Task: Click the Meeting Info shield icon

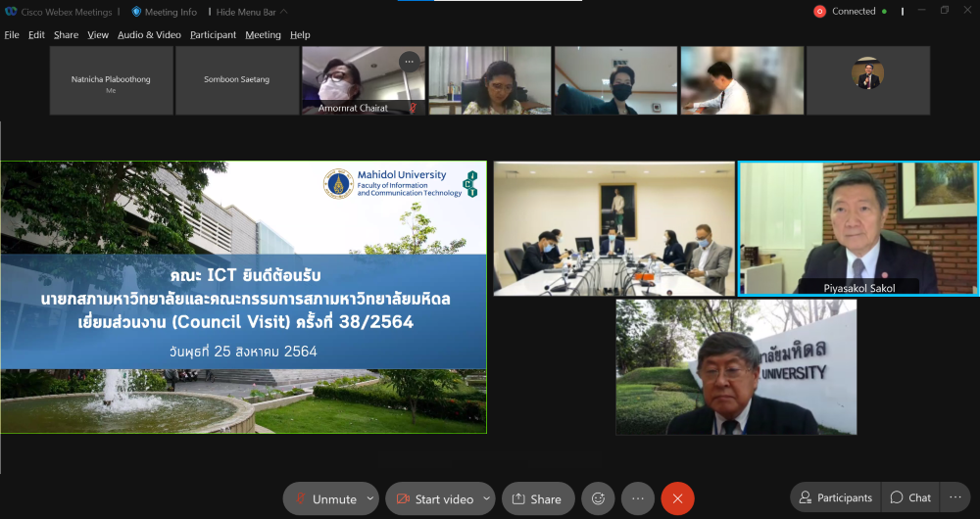Action: coord(136,12)
